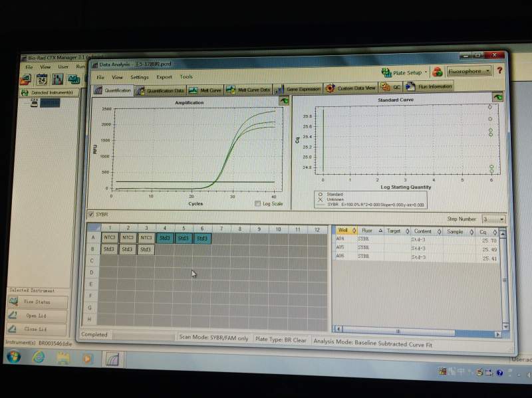Open the Settings menu
The height and width of the screenshot is (398, 532).
tap(140, 77)
